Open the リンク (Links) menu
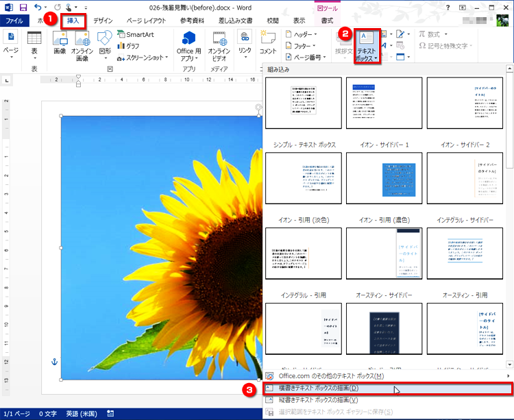This screenshot has width=514, height=420. (x=245, y=45)
